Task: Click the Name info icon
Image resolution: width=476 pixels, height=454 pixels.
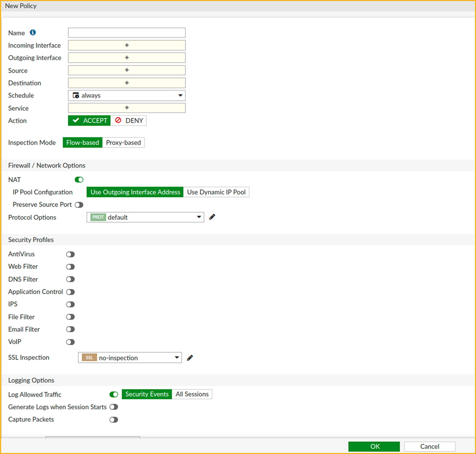Action: (x=33, y=33)
